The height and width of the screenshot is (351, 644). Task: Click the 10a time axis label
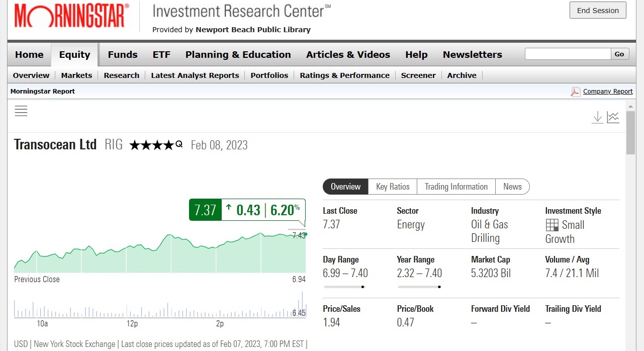point(42,324)
